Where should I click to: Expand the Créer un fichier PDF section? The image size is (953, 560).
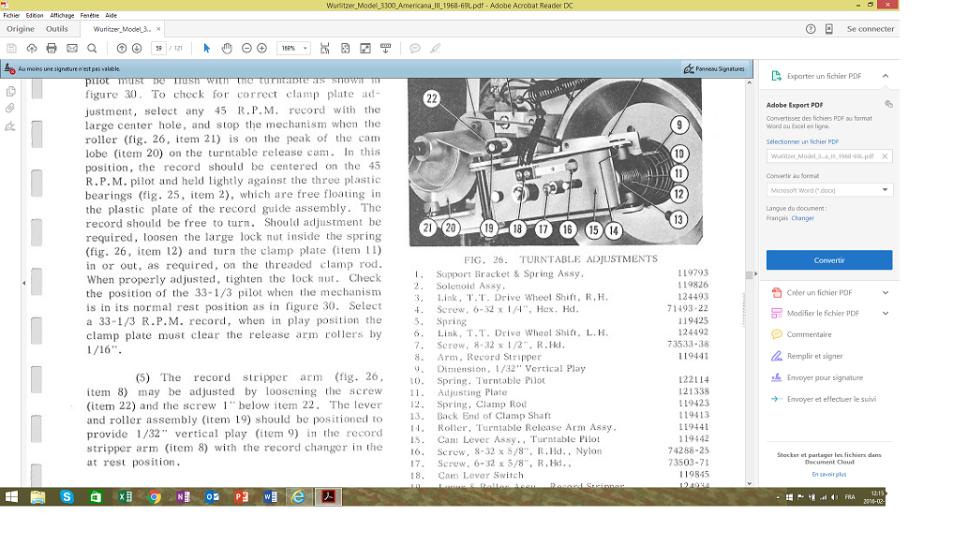point(885,292)
